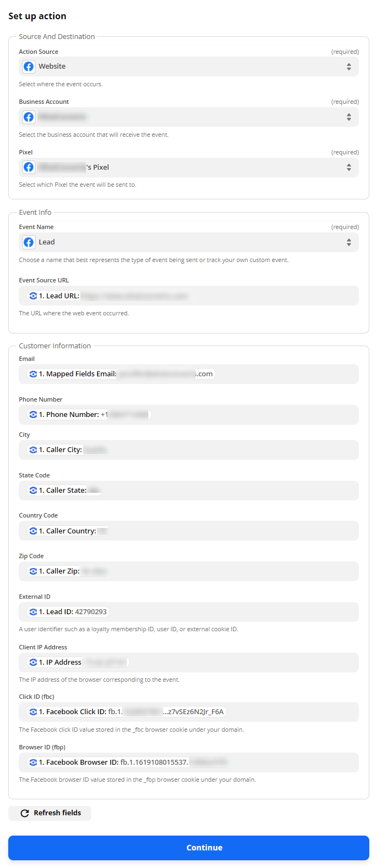Click Facebook icon in Pixel field
This screenshot has width=377, height=868.
coord(29,168)
